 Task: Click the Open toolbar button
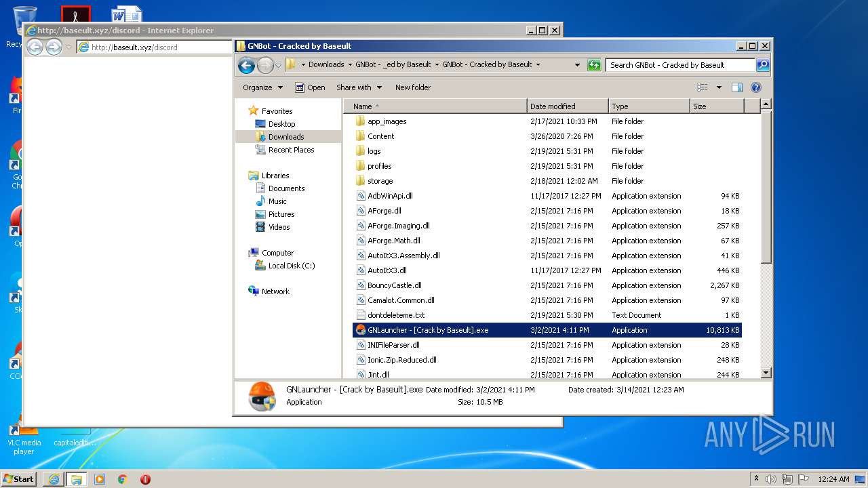pyautogui.click(x=310, y=87)
